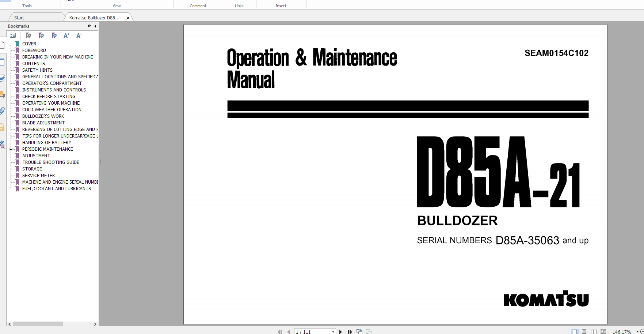Add a new bookmark in the Bookmarks panel
The width and height of the screenshot is (644, 334).
41,35
